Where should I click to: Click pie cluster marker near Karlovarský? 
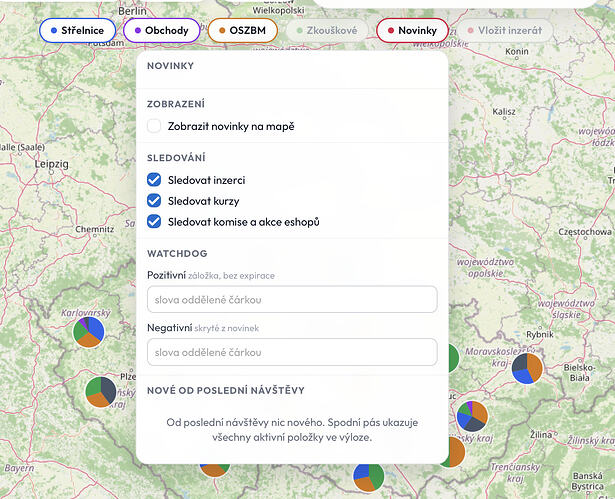click(x=89, y=332)
